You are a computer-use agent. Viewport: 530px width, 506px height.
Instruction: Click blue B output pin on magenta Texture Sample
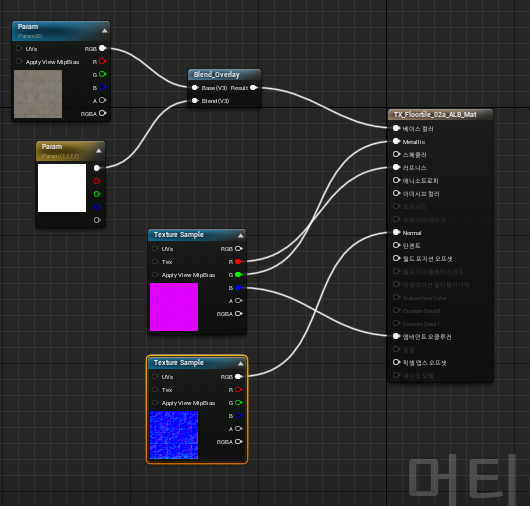pyautogui.click(x=239, y=288)
